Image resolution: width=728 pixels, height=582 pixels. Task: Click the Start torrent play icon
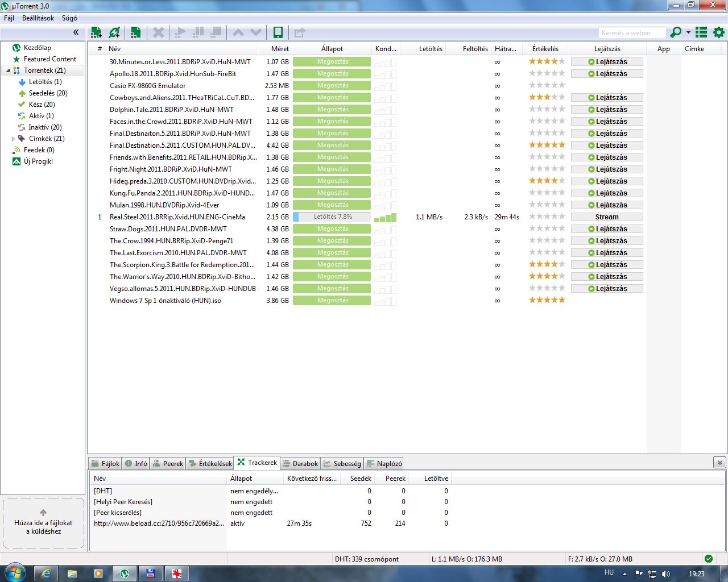tap(180, 32)
